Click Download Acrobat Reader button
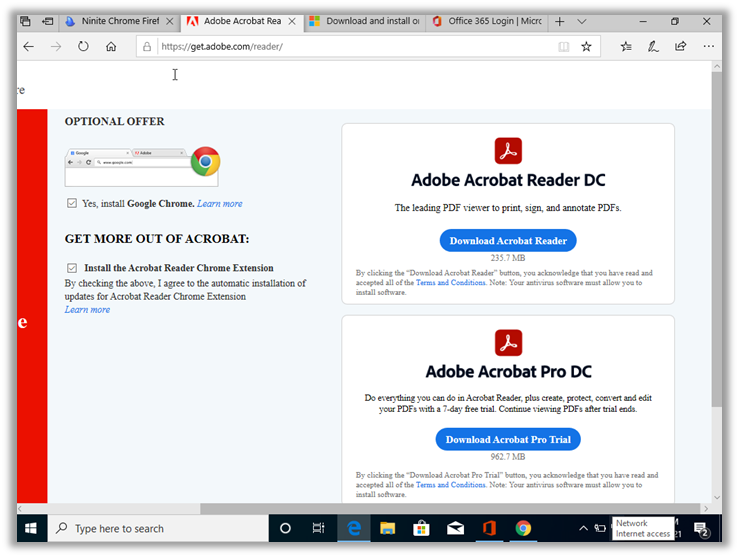739x557 pixels. point(508,241)
